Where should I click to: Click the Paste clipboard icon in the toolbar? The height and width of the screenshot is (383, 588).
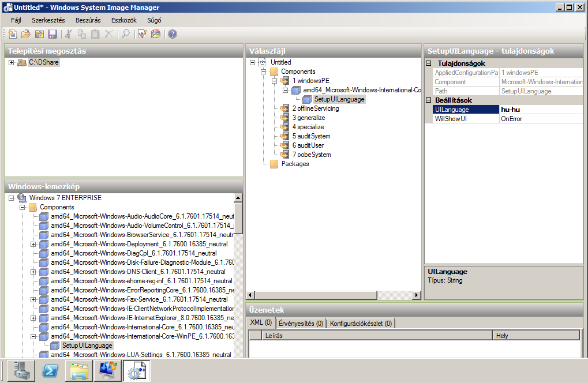(95, 34)
